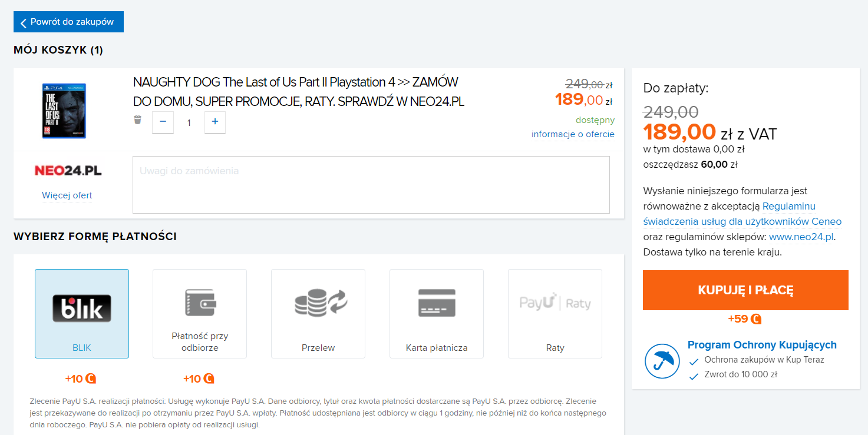
Task: Pick the Karta płatnicza payment option
Action: (437, 314)
